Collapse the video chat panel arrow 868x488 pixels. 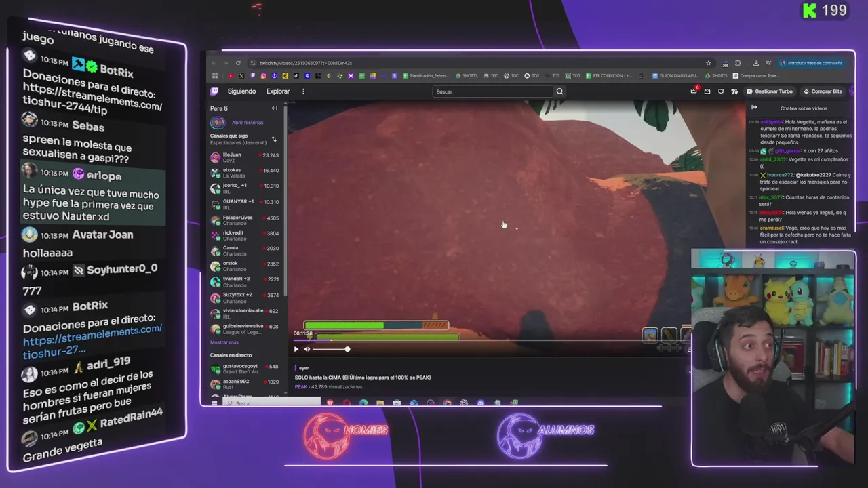pyautogui.click(x=754, y=108)
